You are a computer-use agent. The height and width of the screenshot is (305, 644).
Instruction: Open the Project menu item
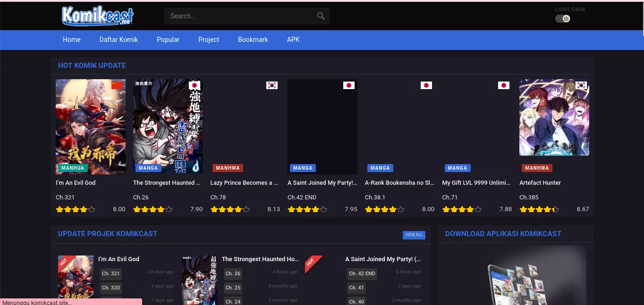[209, 40]
